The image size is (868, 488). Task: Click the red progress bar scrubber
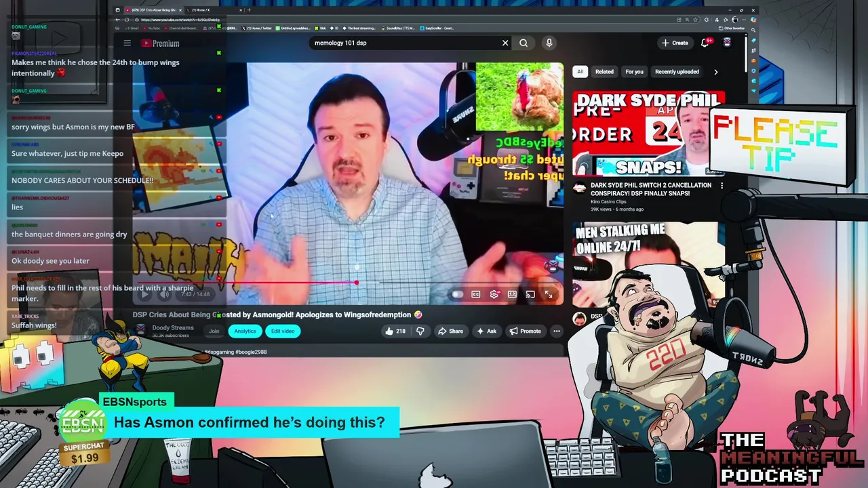tap(357, 282)
